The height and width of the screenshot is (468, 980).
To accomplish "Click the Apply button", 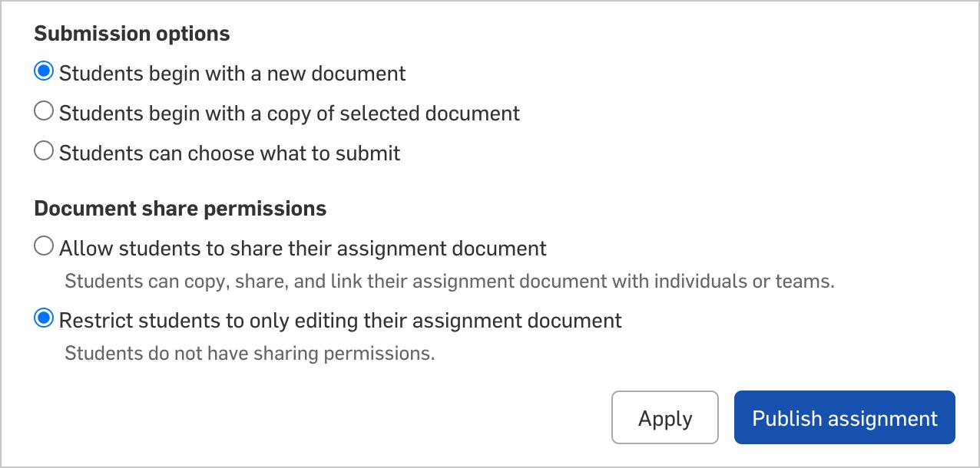I will 664,418.
